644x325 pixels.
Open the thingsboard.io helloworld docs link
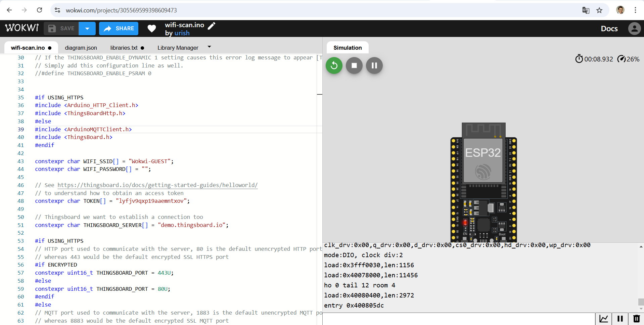[x=157, y=185]
